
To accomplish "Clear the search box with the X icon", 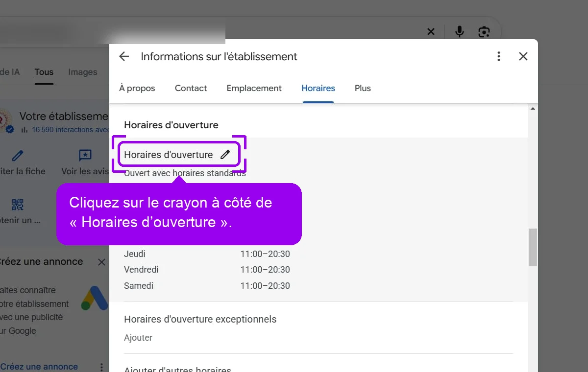I will 431,32.
